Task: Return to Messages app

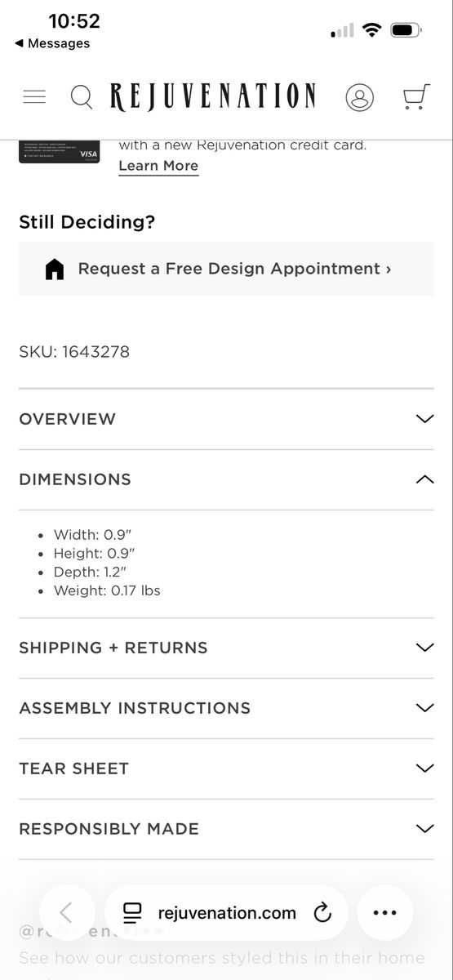Action: (x=52, y=43)
